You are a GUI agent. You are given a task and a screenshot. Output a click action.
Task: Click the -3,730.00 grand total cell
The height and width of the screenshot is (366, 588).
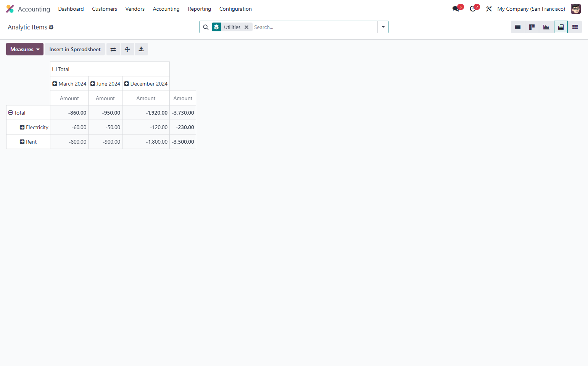(x=183, y=113)
